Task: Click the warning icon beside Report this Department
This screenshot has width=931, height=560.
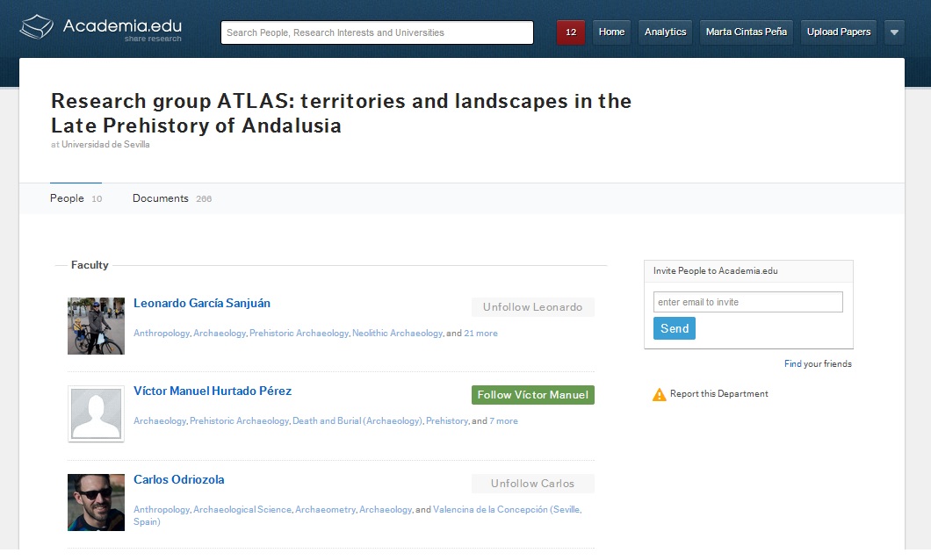Action: (660, 394)
